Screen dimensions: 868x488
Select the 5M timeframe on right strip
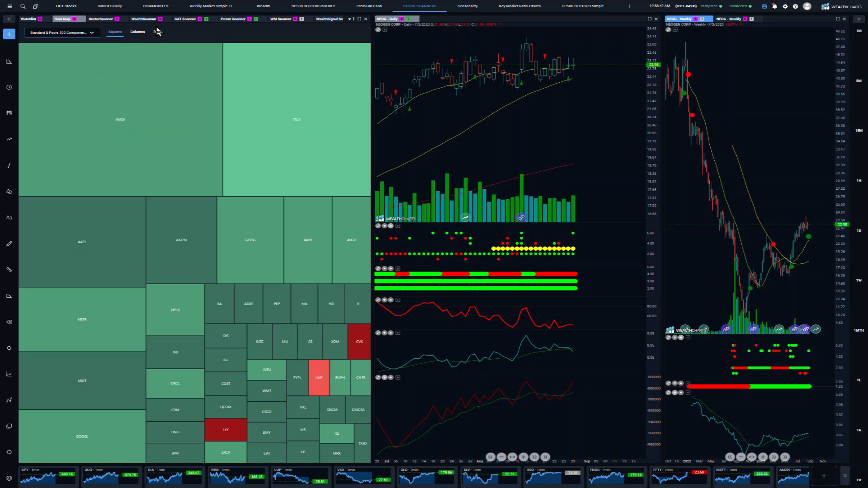point(859,81)
